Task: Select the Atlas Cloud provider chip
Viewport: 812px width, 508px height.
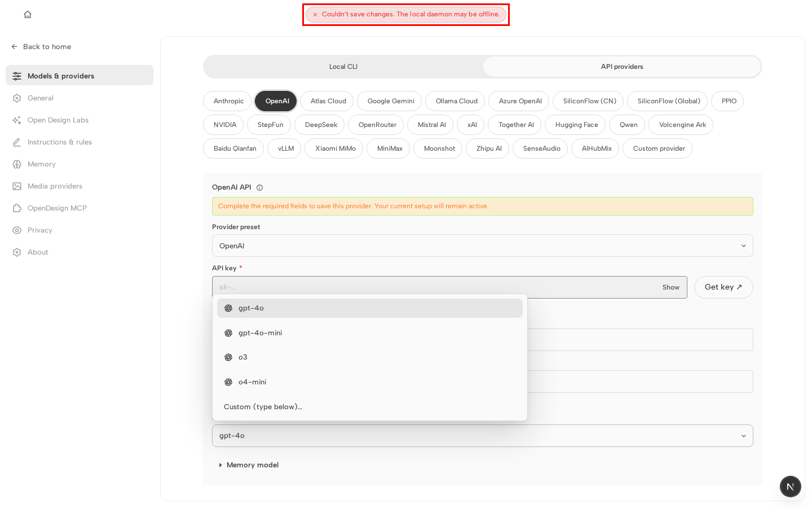Action: 328,101
